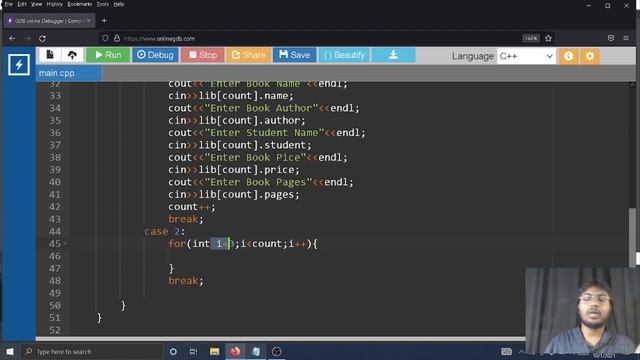
Task: Reload the current page
Action: coord(42,38)
